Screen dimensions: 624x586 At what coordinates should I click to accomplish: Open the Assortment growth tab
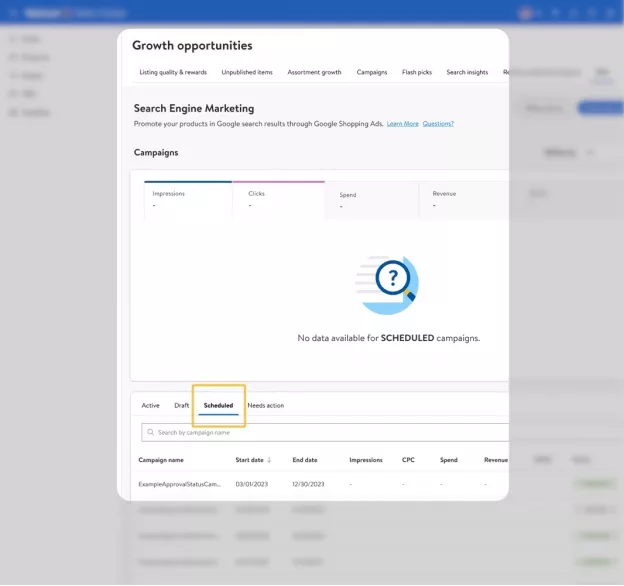(314, 72)
